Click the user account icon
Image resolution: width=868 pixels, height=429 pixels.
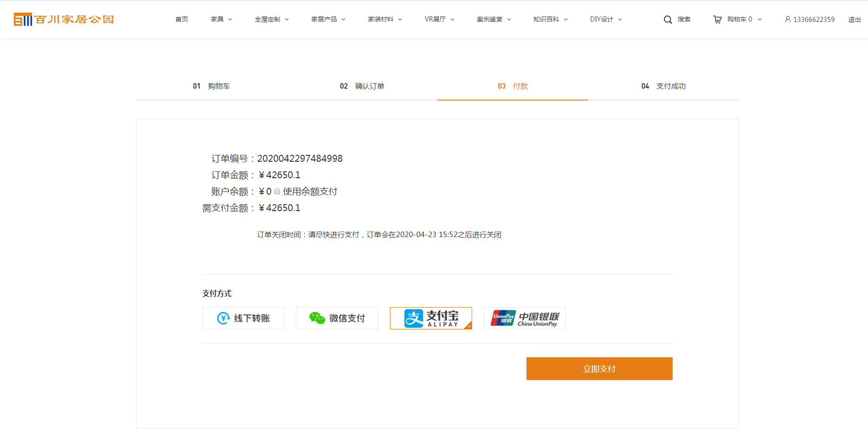click(788, 19)
